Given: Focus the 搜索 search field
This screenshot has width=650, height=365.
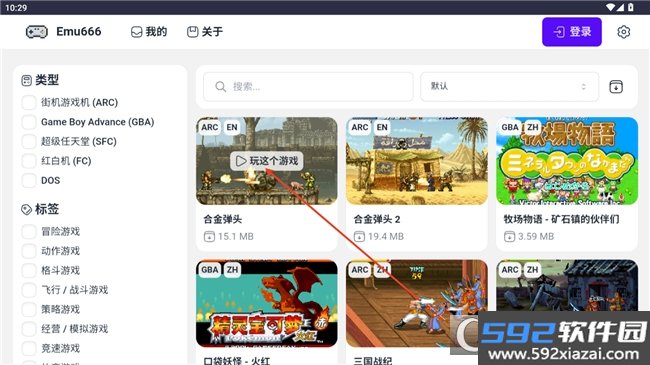Looking at the screenshot, I should (x=308, y=87).
